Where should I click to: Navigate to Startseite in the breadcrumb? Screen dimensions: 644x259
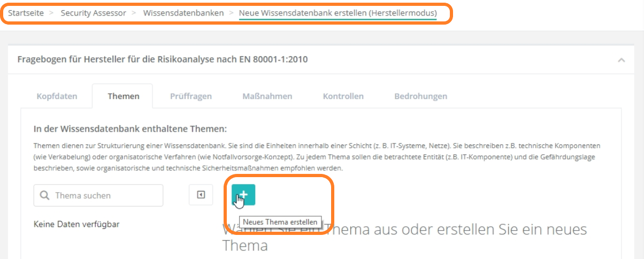25,13
